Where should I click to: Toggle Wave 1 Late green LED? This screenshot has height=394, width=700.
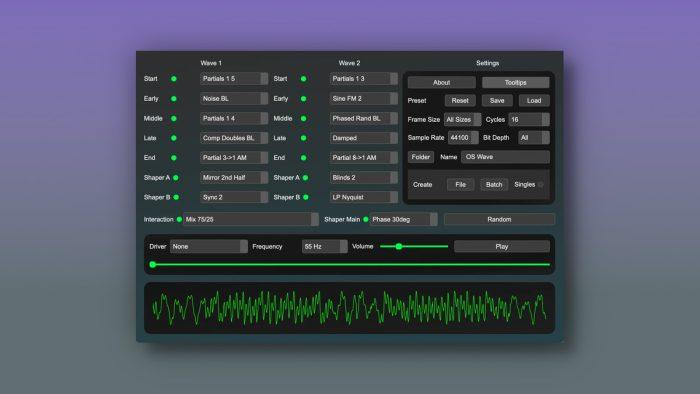pos(174,138)
